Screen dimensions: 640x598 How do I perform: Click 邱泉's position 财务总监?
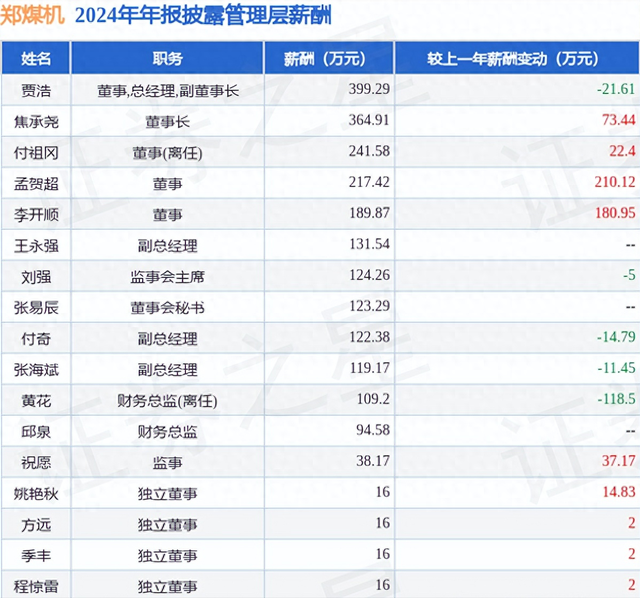coord(167,431)
